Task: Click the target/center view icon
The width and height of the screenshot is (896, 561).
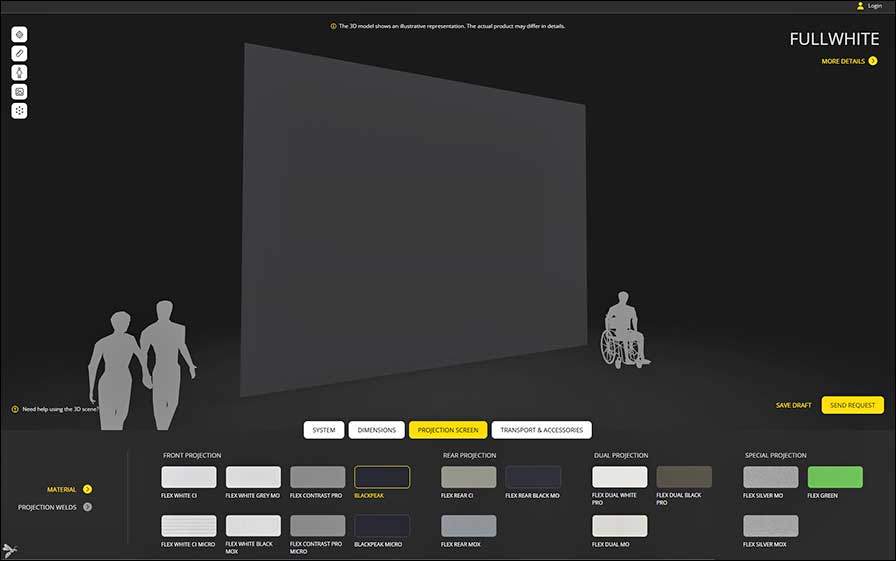Action: (19, 34)
